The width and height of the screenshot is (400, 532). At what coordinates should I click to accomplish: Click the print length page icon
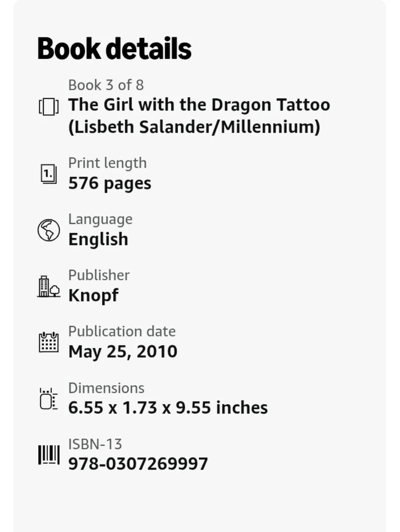coord(49,174)
